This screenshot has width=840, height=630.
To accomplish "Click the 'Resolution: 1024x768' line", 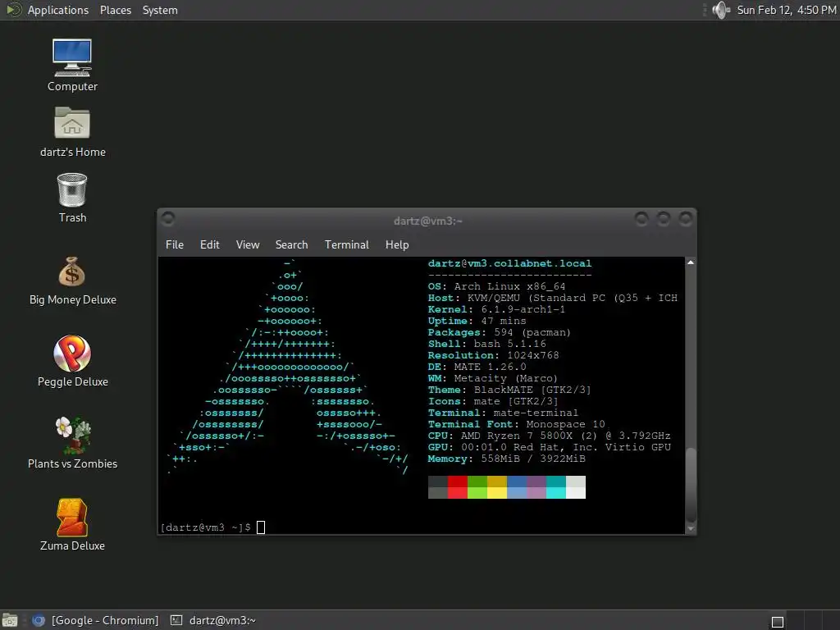I will [493, 356].
